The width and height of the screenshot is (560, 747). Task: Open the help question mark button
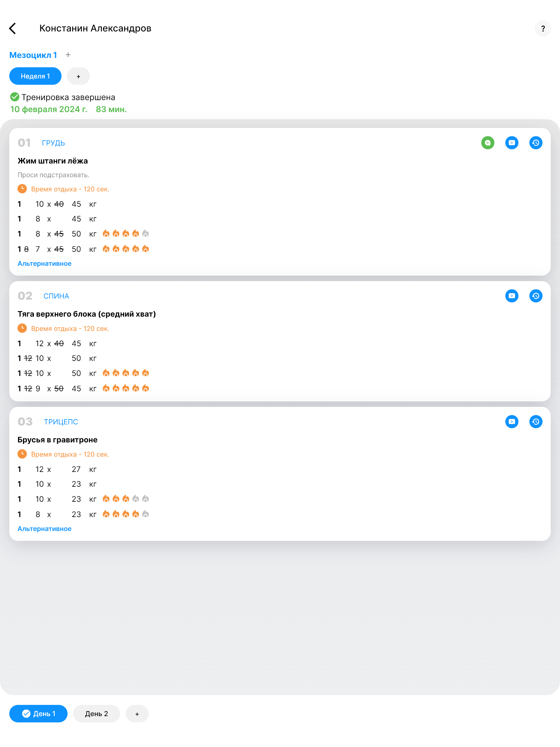click(x=543, y=28)
